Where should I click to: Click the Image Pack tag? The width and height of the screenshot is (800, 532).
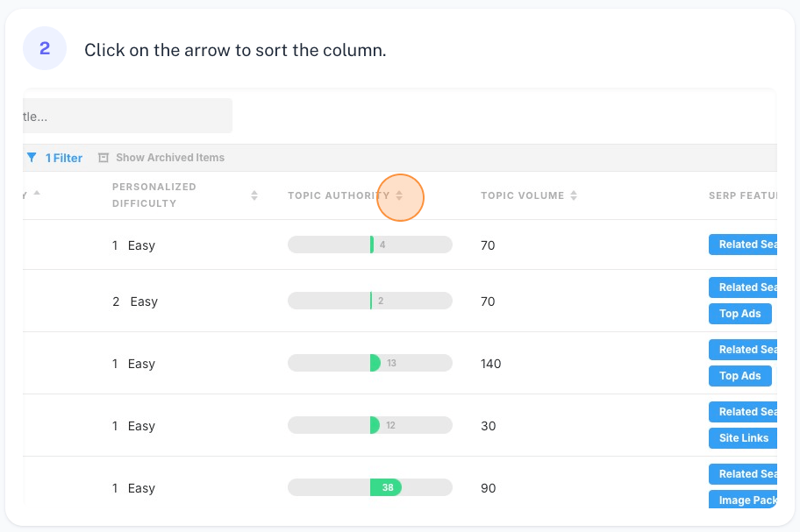pyautogui.click(x=746, y=500)
